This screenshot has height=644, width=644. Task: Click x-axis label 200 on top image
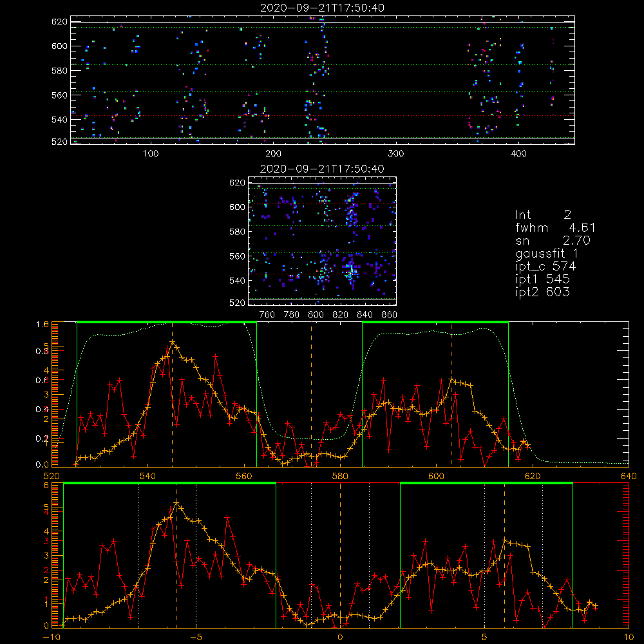(x=273, y=154)
